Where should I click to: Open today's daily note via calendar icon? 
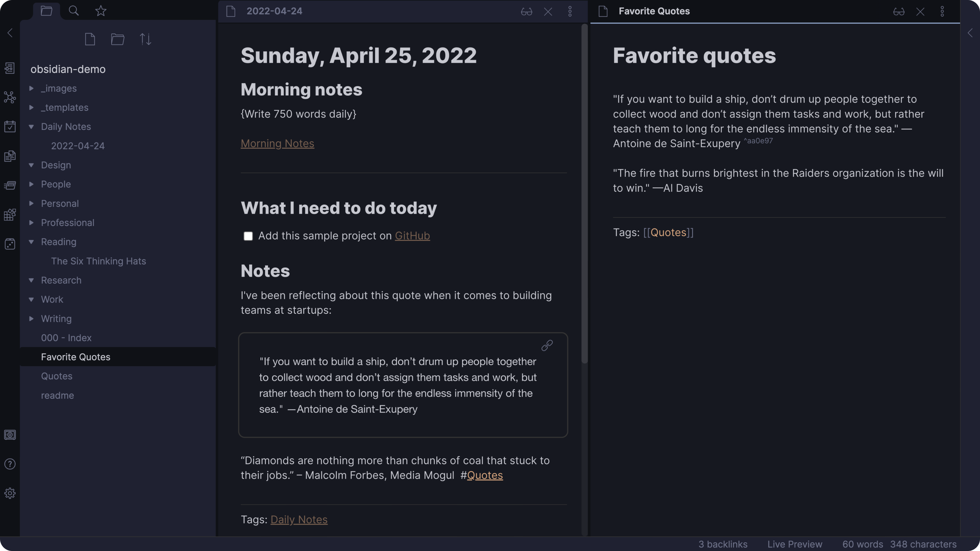9,126
